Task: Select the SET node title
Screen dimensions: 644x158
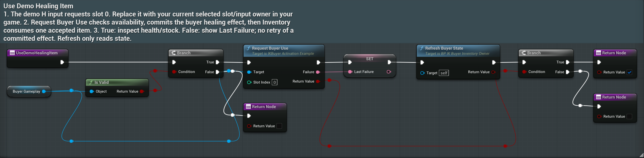Action: (370, 59)
